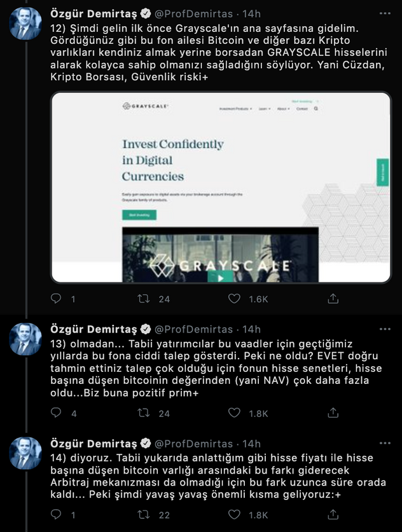
Task: Share tweet 13 via the share icon
Action: pyautogui.click(x=332, y=413)
